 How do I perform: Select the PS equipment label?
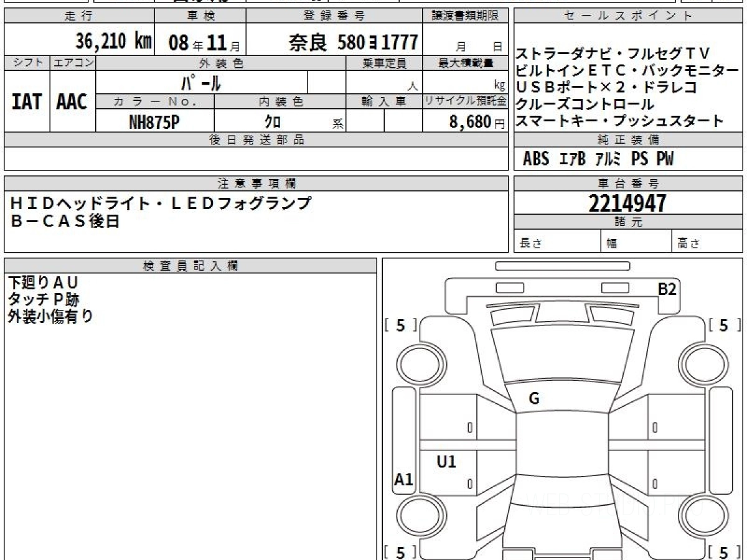[639, 159]
